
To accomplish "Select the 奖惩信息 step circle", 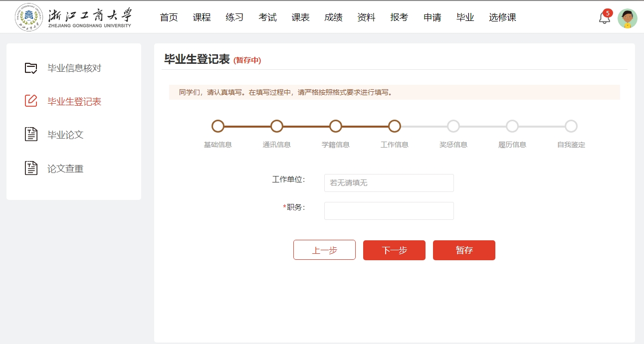I will coord(453,126).
